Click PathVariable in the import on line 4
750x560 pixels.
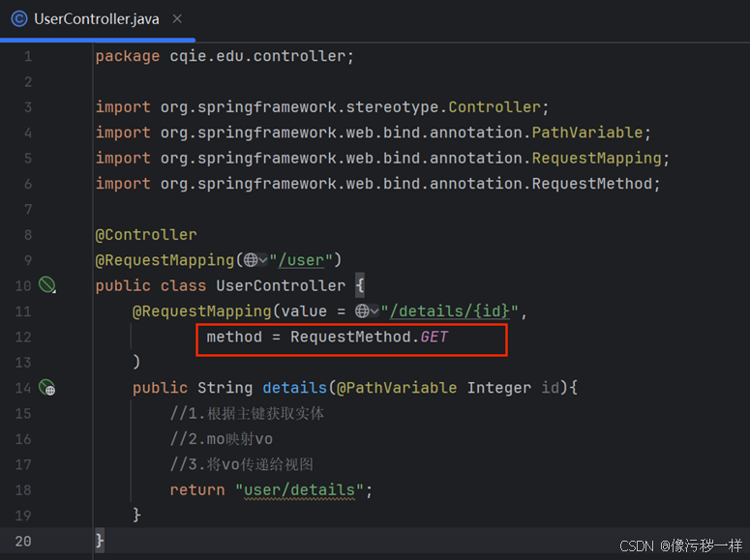(x=586, y=133)
